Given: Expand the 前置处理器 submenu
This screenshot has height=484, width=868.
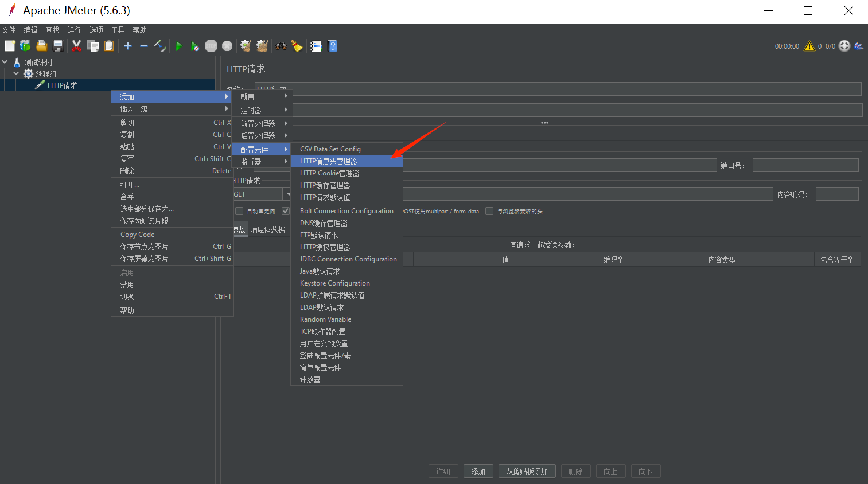Looking at the screenshot, I should (262, 124).
